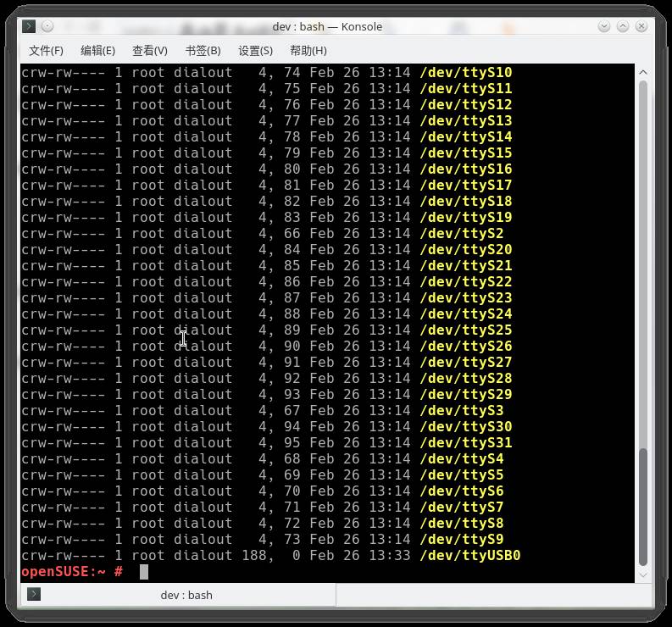672x627 pixels.
Task: Click the /dev/ttyS28 entry
Action: pyautogui.click(x=466, y=379)
